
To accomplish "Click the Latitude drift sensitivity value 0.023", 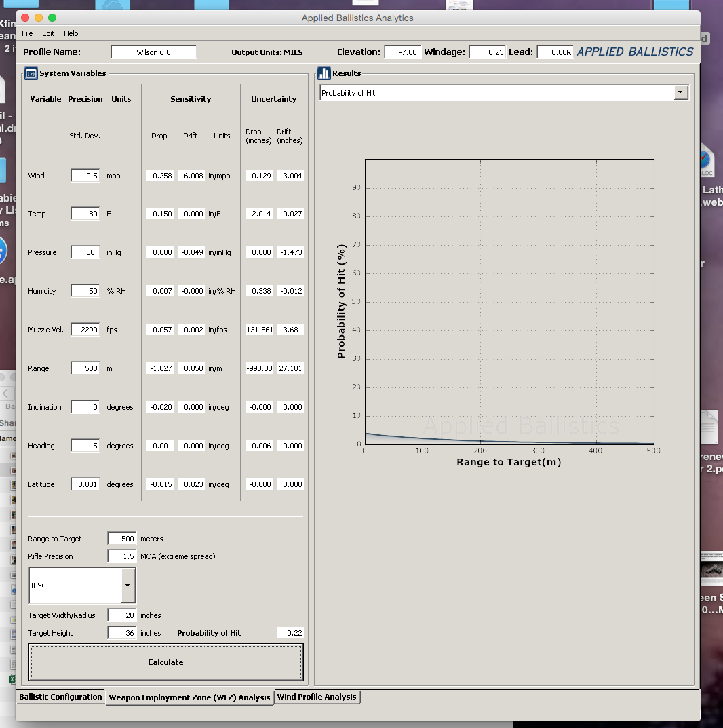I will [191, 484].
